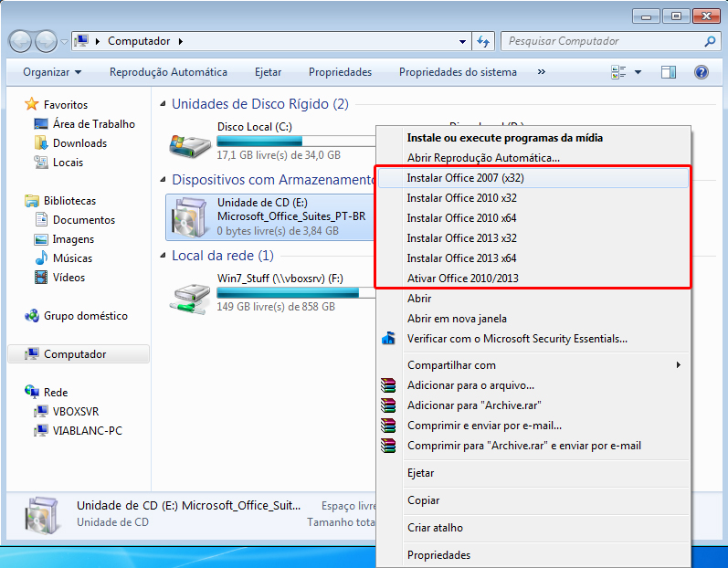Click the VIABLANC-PC computer icon
Viewport: 728px width, 568px height.
coord(41,430)
